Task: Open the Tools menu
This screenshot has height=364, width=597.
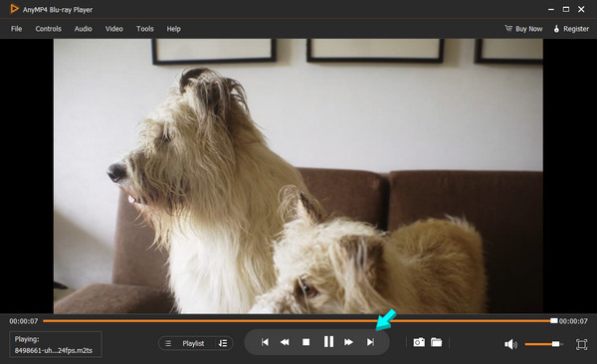Action: point(144,29)
